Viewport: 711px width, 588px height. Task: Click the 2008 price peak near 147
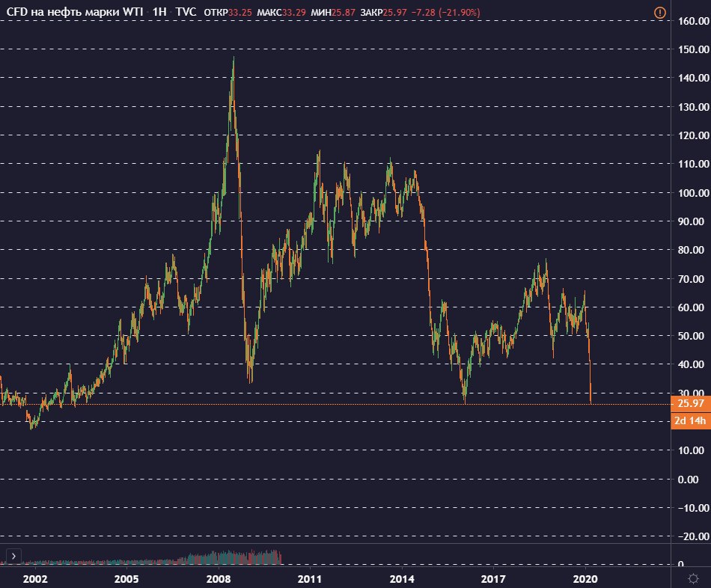point(234,59)
